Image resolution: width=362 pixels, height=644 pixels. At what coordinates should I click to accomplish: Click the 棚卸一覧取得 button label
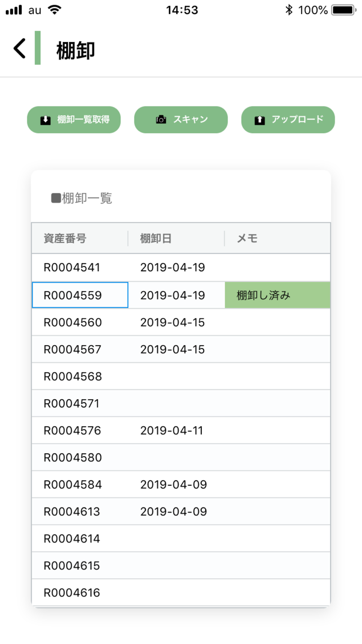tap(84, 120)
